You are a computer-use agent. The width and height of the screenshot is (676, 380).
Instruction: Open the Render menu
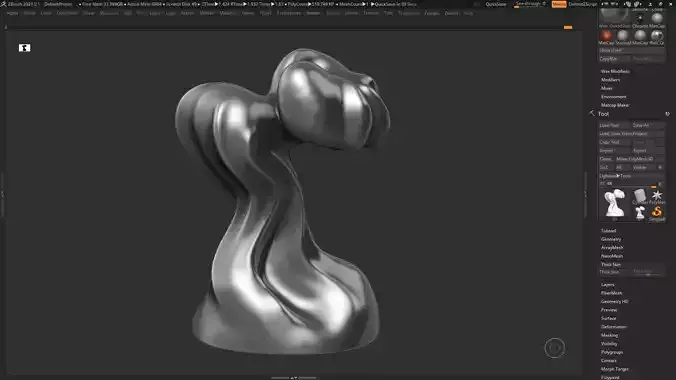[313, 13]
